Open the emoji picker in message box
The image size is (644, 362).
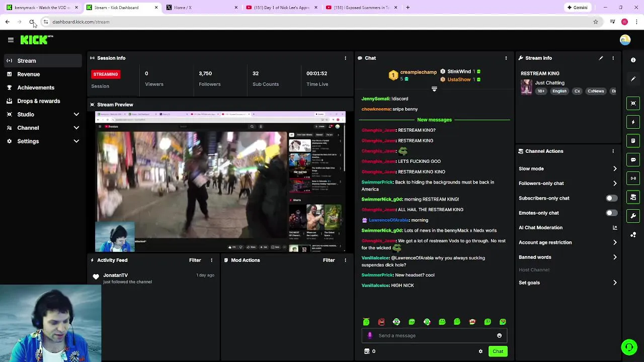coord(499,335)
